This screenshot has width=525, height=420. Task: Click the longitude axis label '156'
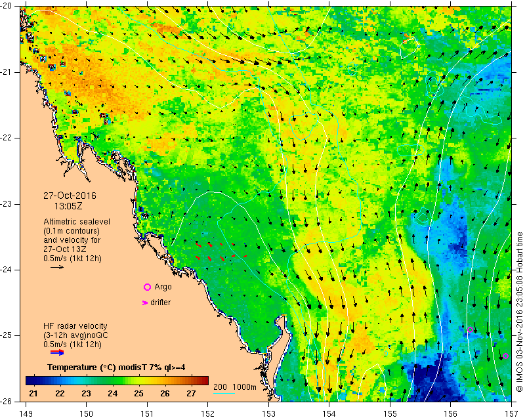(x=451, y=414)
